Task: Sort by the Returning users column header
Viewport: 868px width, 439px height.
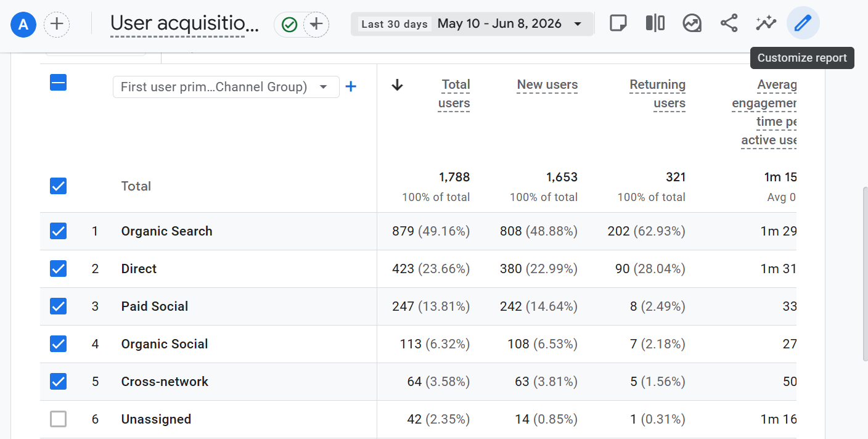Action: click(x=657, y=94)
